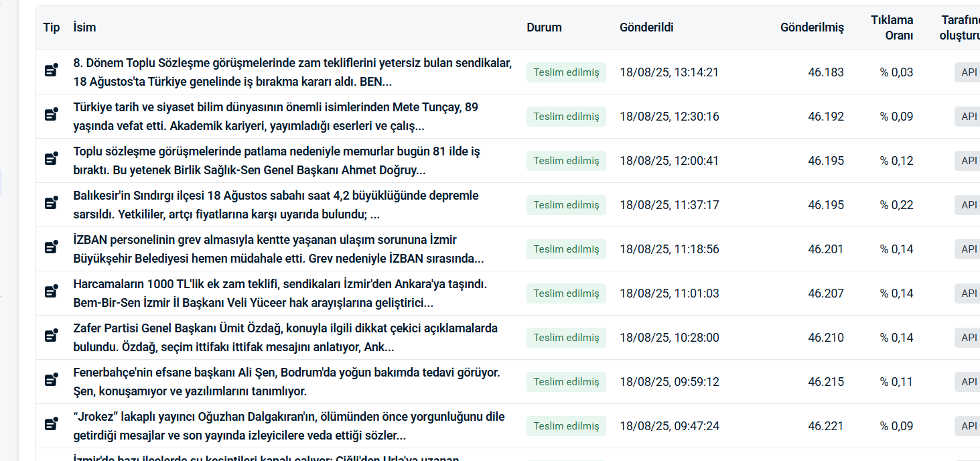Select the Teslim edilmiş status for the İZBAN grev row
The image size is (980, 461).
(x=566, y=249)
